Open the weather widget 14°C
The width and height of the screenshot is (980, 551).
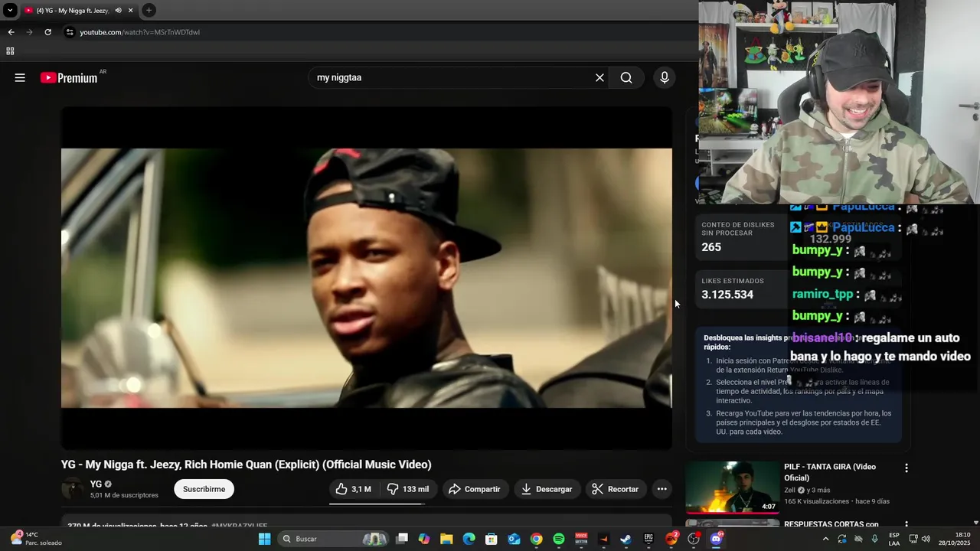35,539
